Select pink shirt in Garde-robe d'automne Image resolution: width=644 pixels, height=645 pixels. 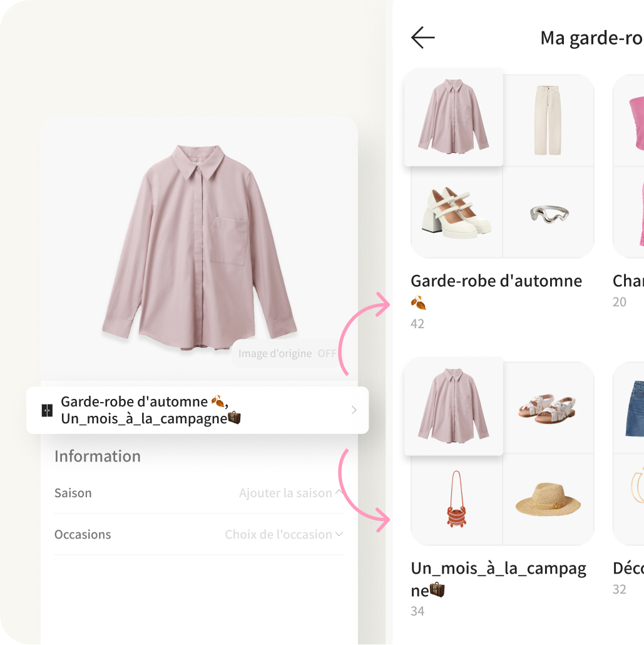pyautogui.click(x=453, y=116)
